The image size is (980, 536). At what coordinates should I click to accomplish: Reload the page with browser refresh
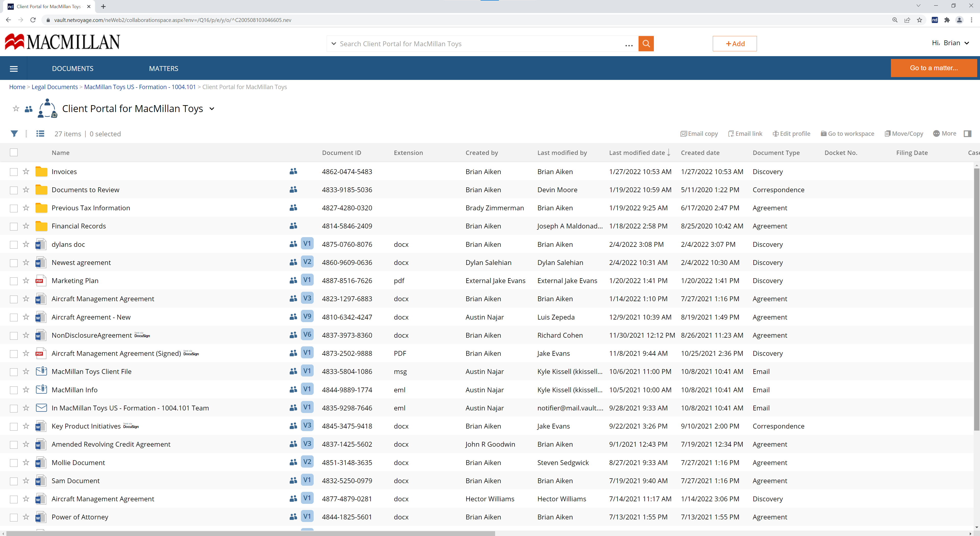click(x=33, y=20)
